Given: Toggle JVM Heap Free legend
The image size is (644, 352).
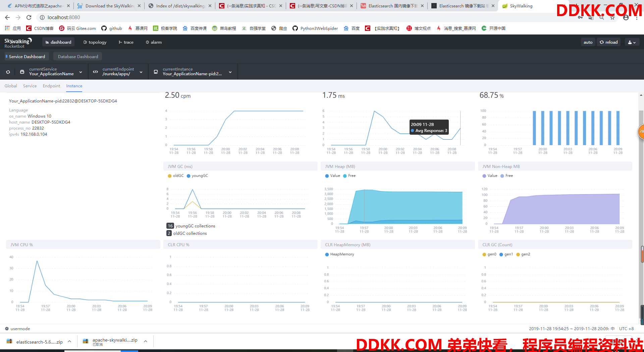Looking at the screenshot, I should (x=349, y=176).
